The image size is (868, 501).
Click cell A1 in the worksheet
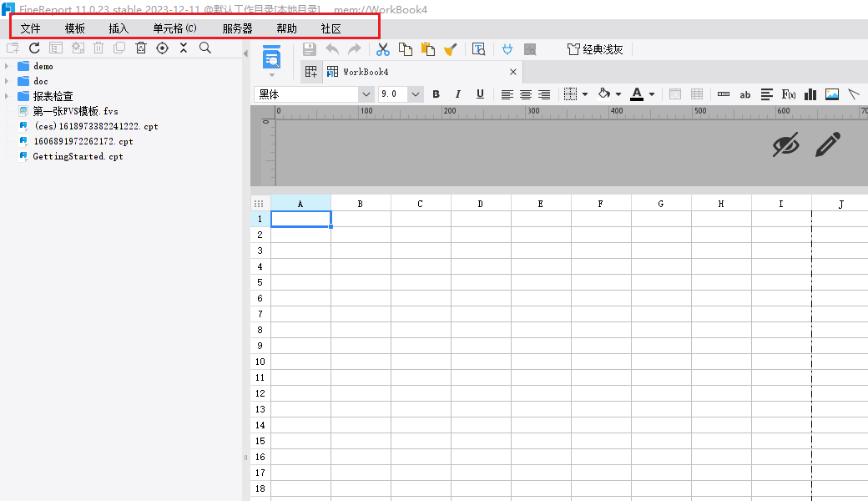point(300,220)
